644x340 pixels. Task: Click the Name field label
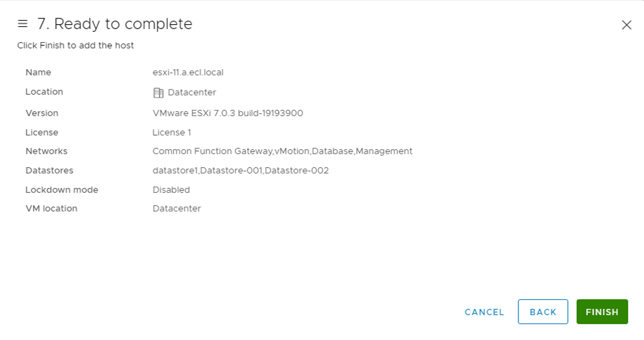coord(38,73)
